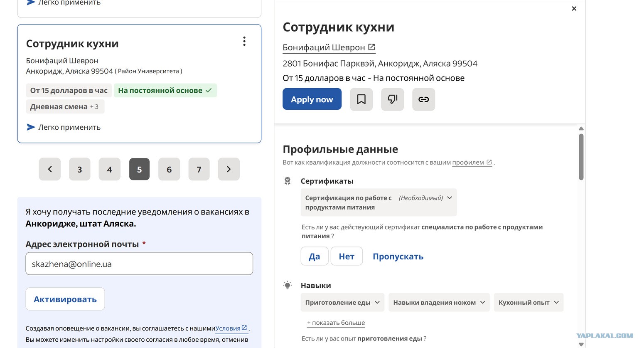This screenshot has height=348, width=644.
Task: Go to next page arrow
Action: (x=229, y=169)
